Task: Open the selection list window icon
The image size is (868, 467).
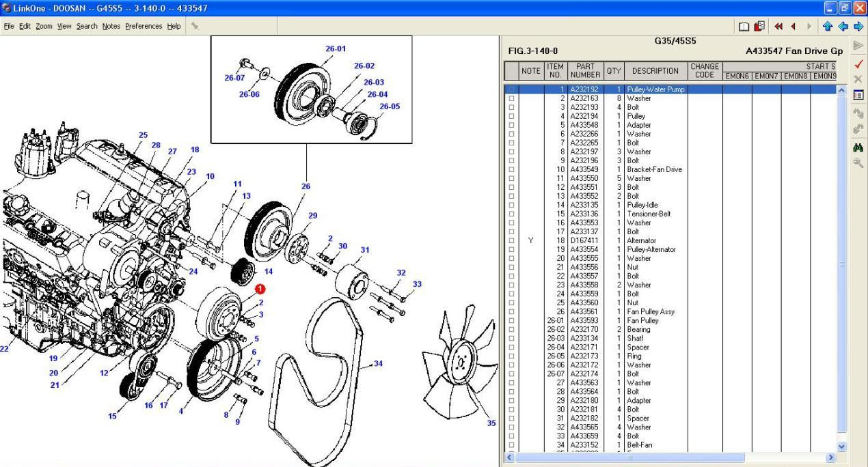Action: pyautogui.click(x=858, y=95)
